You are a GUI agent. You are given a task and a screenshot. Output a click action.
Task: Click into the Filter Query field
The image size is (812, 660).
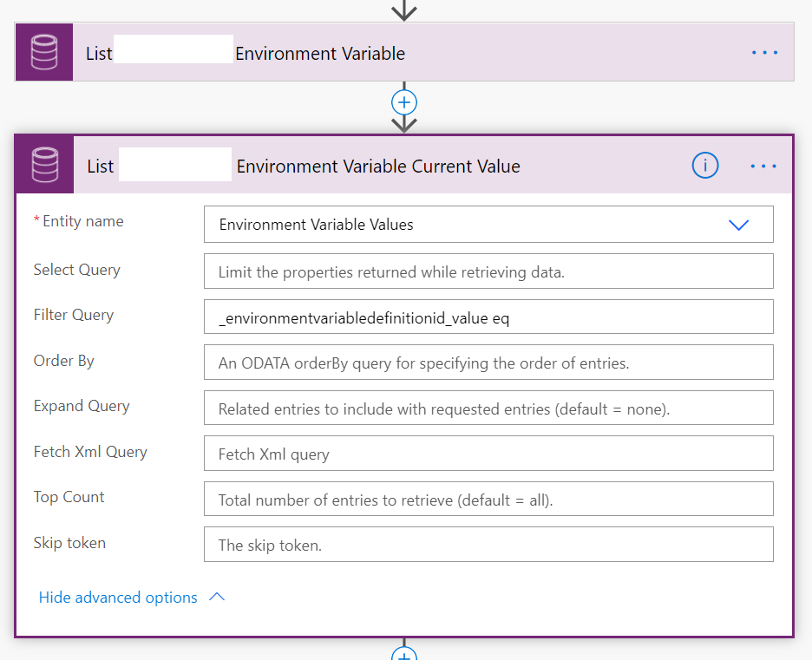(x=488, y=317)
